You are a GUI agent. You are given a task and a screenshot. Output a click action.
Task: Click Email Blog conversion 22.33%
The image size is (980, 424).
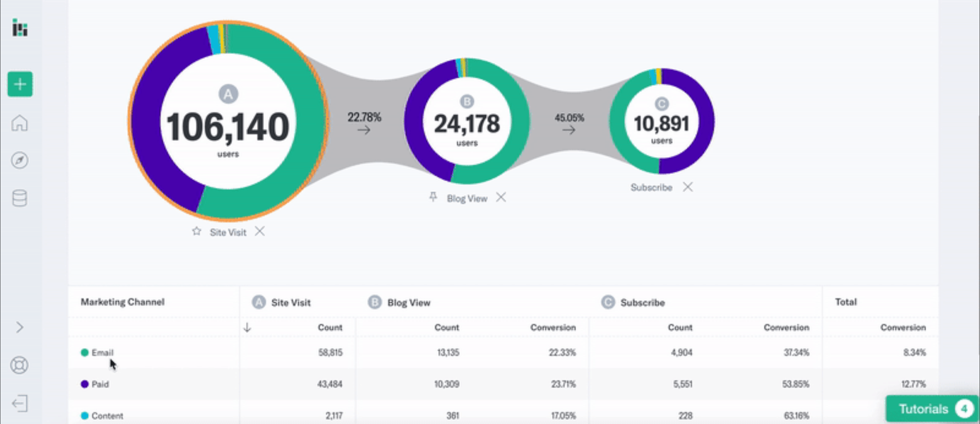coord(562,352)
